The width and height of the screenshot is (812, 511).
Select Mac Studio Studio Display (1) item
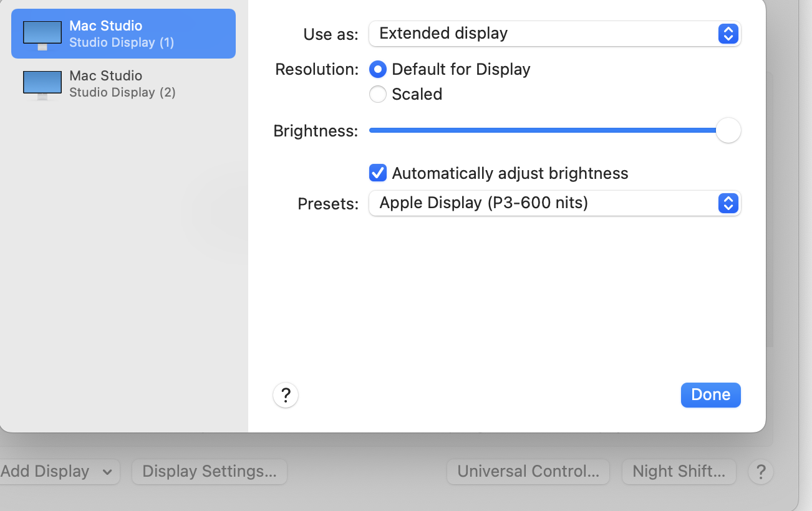[x=123, y=34]
